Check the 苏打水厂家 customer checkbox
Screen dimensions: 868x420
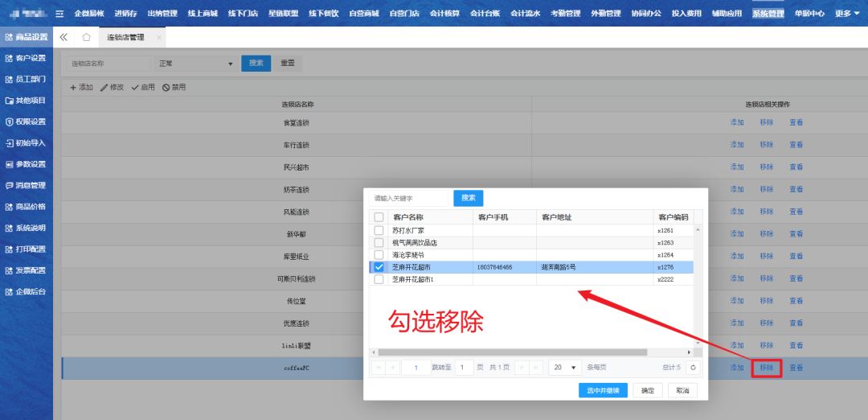(x=379, y=230)
